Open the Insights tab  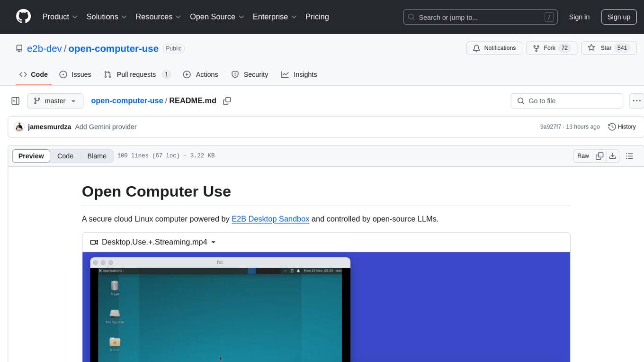(299, 74)
